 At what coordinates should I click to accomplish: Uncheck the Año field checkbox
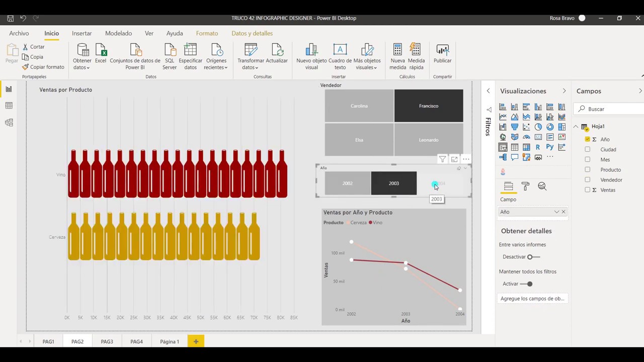[587, 139]
